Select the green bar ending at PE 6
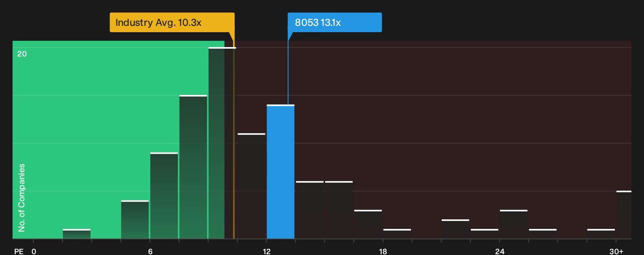 pos(135,220)
